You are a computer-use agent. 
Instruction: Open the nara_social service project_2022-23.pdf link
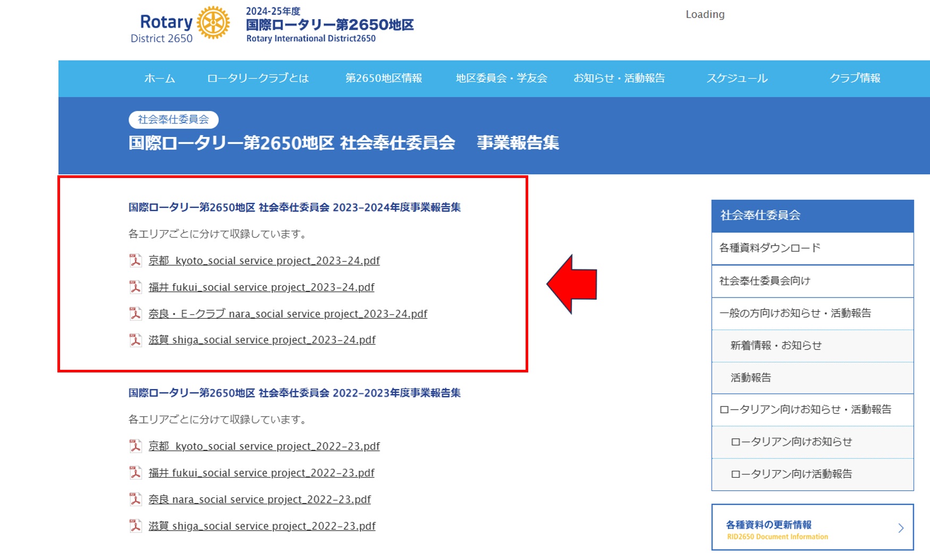259,499
